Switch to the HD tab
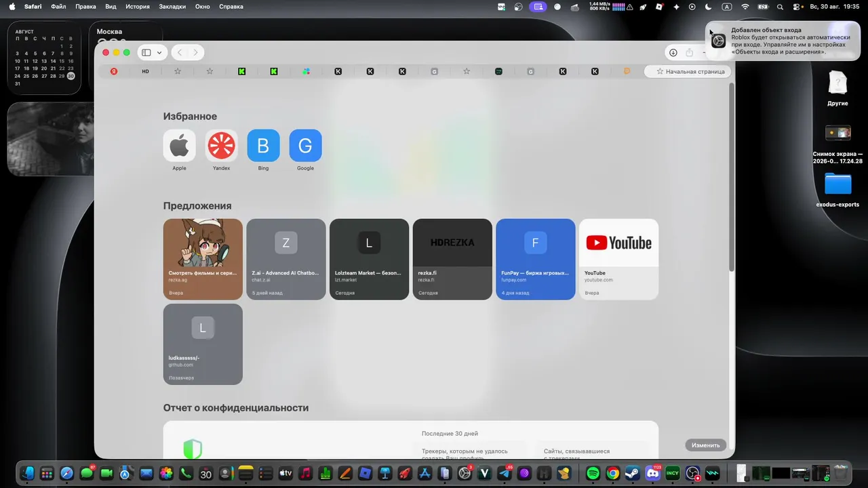Viewport: 868px width, 488px height. click(145, 71)
